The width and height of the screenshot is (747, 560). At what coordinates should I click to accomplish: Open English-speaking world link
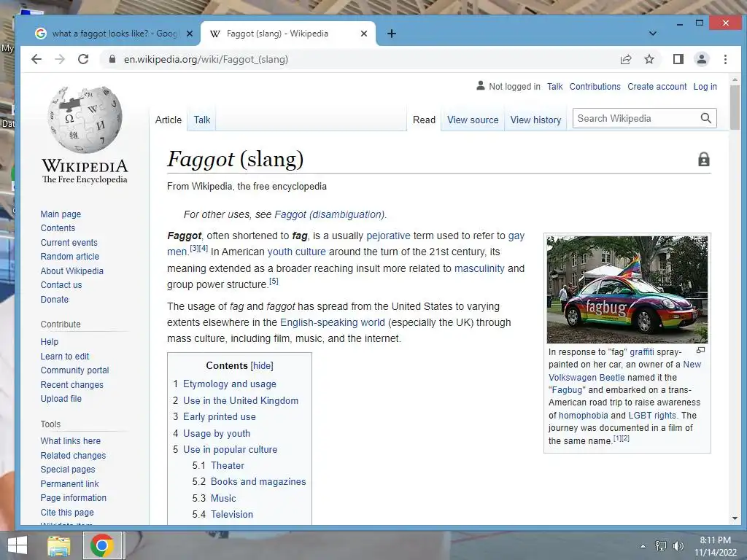[332, 322]
